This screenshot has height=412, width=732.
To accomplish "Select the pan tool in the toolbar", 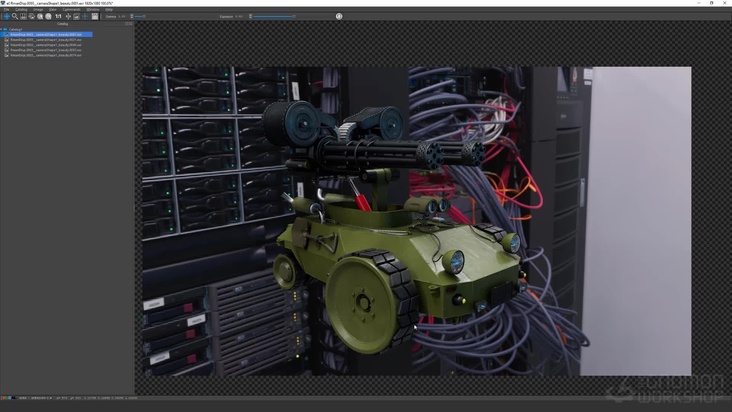I will click(x=6, y=16).
